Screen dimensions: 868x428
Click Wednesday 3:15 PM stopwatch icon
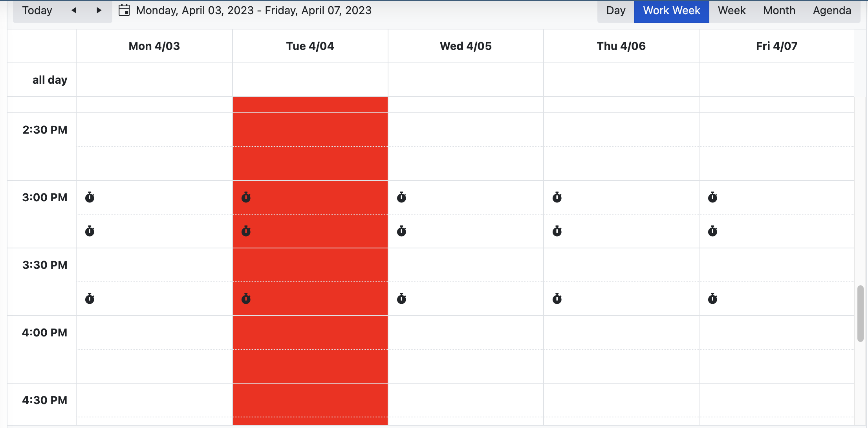pos(401,231)
